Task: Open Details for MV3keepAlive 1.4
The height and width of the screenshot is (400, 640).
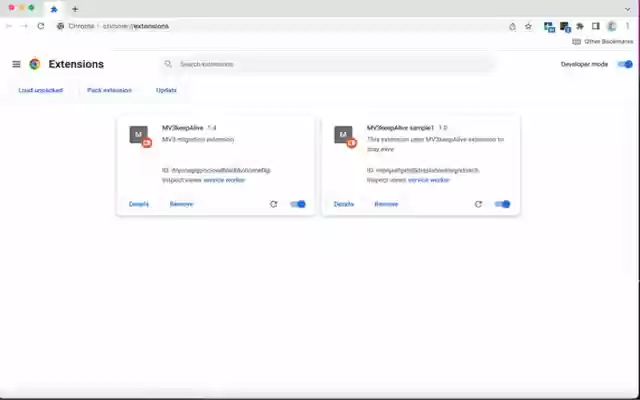Action: point(139,204)
